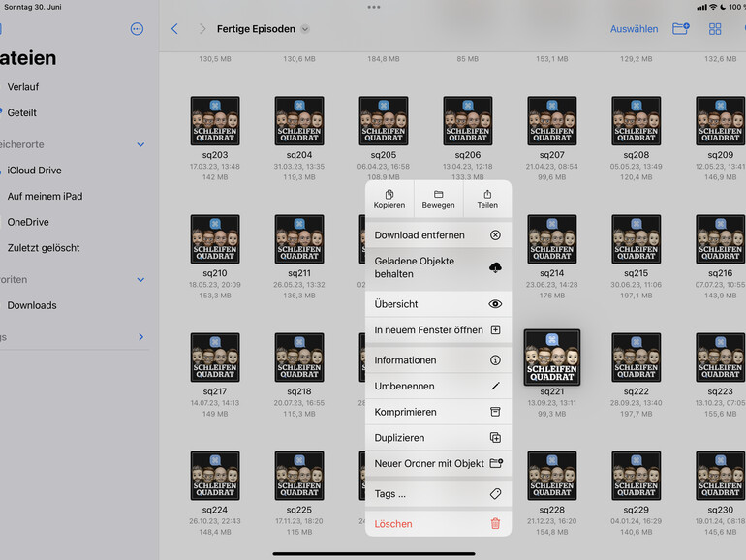Viewport: 746px width, 560px height.
Task: Collapse the Favoriten section chevron
Action: point(140,280)
